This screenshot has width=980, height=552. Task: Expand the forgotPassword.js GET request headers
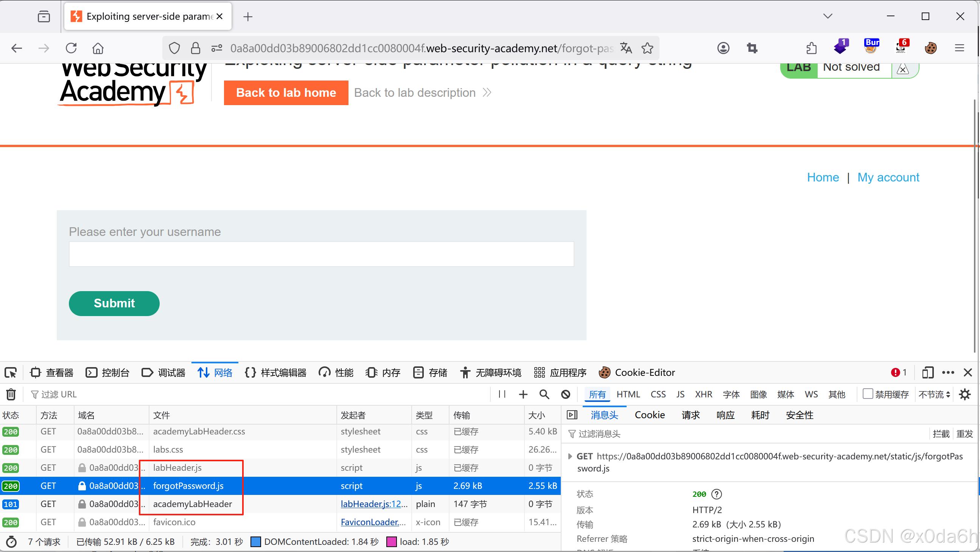[570, 456]
